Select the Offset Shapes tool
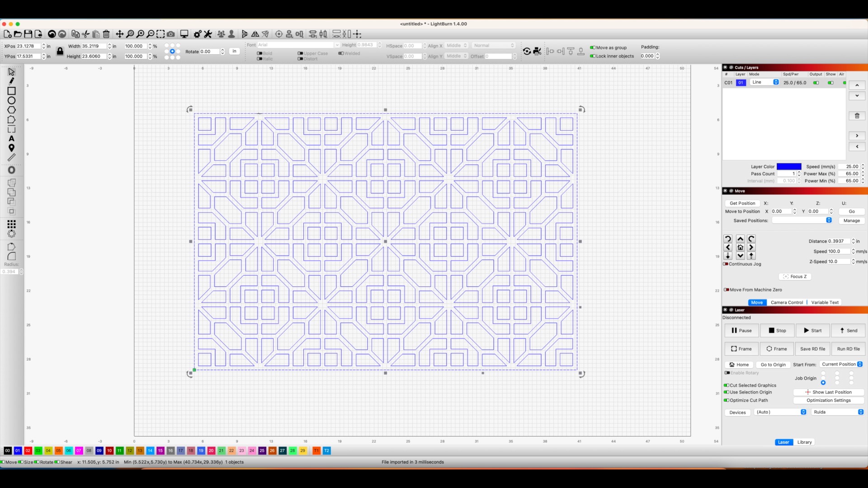868x488 pixels. [11, 170]
